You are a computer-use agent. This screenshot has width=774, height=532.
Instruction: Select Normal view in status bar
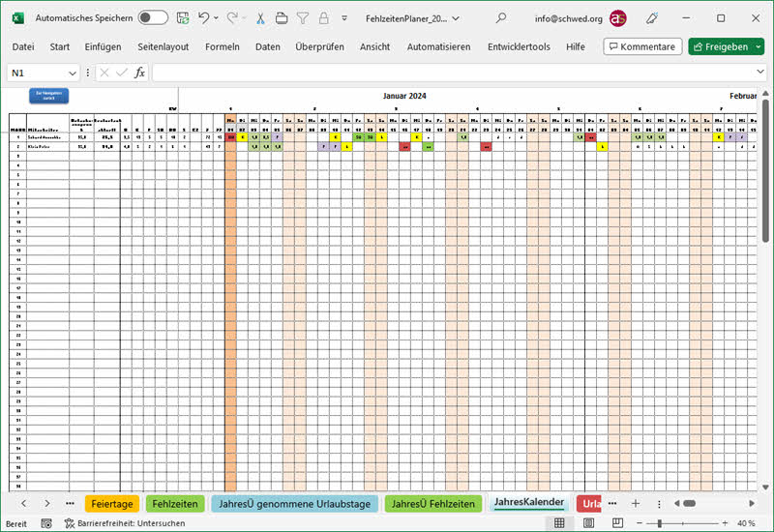558,523
